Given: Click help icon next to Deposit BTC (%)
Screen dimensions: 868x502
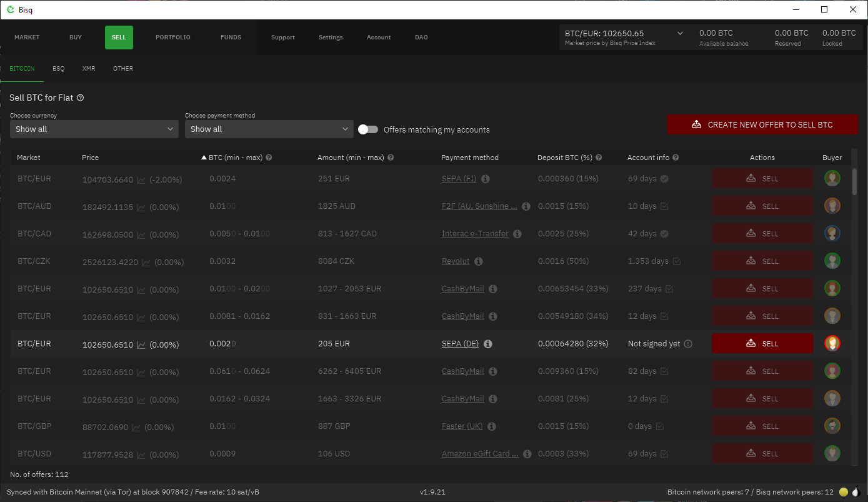Looking at the screenshot, I should coord(599,158).
